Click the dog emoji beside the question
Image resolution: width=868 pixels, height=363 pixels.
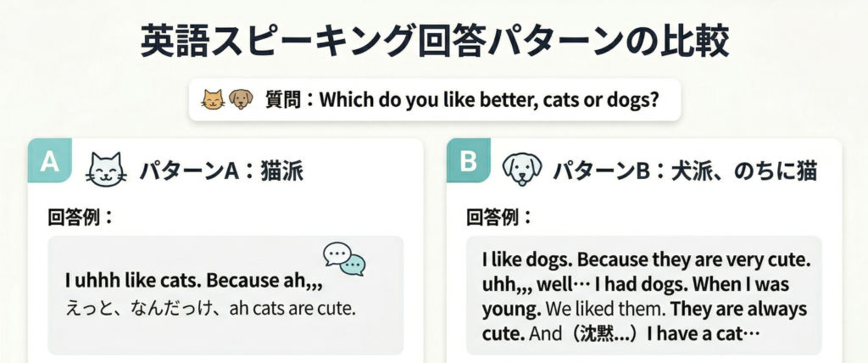241,100
